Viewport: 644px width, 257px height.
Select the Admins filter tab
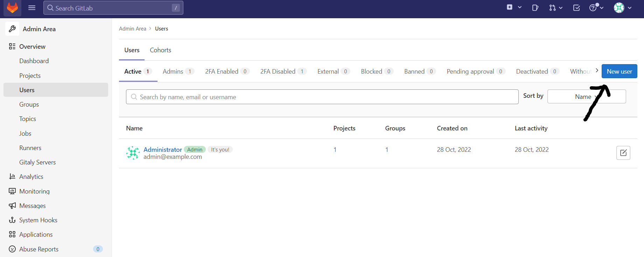(178, 72)
